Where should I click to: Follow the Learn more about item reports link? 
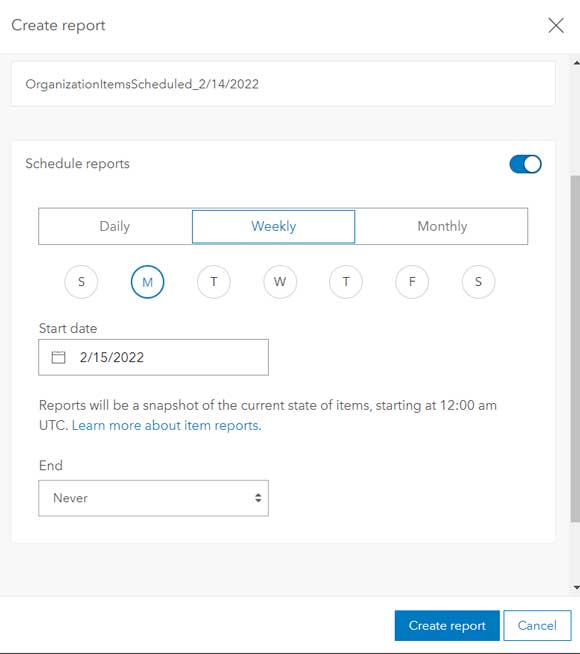tap(166, 426)
